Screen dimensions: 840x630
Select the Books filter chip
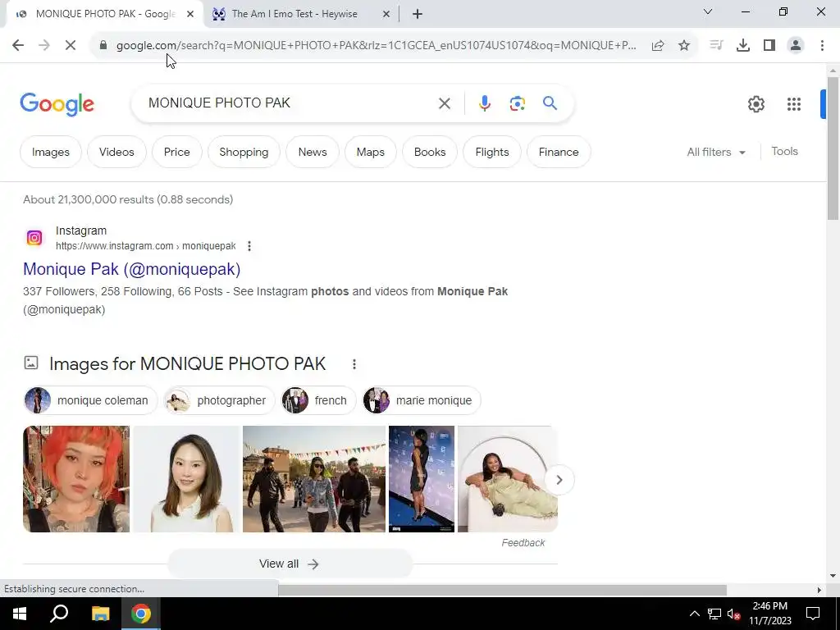[x=430, y=152]
